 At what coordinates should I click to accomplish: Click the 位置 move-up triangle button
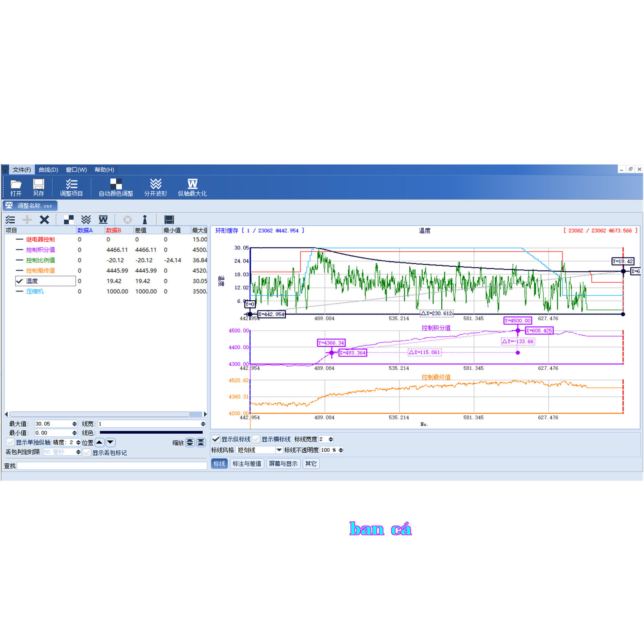coord(100,442)
